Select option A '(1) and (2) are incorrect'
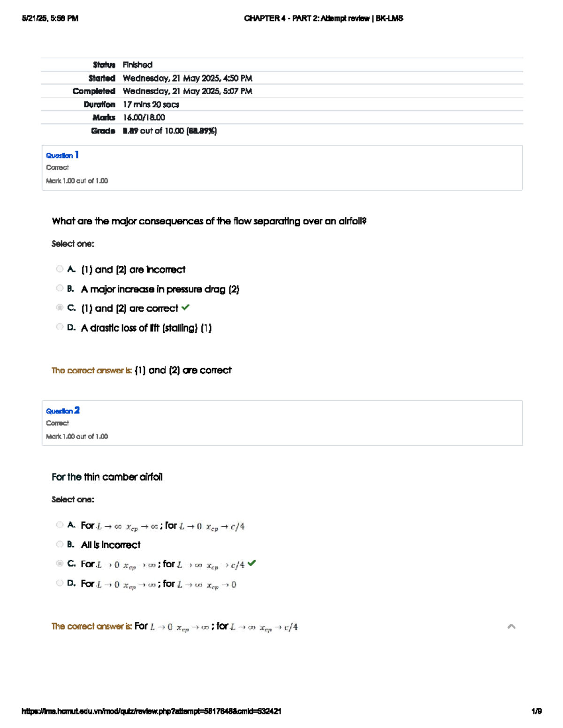563x728 pixels. coord(60,269)
